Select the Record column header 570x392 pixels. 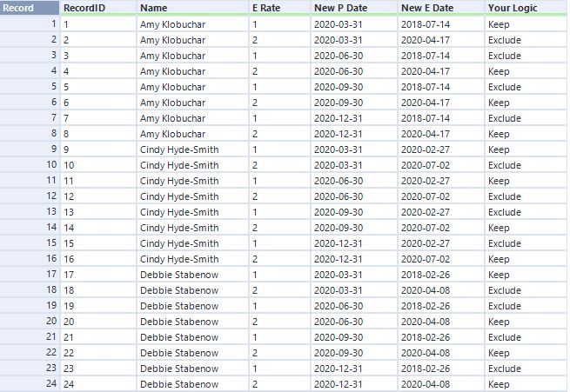30,8
